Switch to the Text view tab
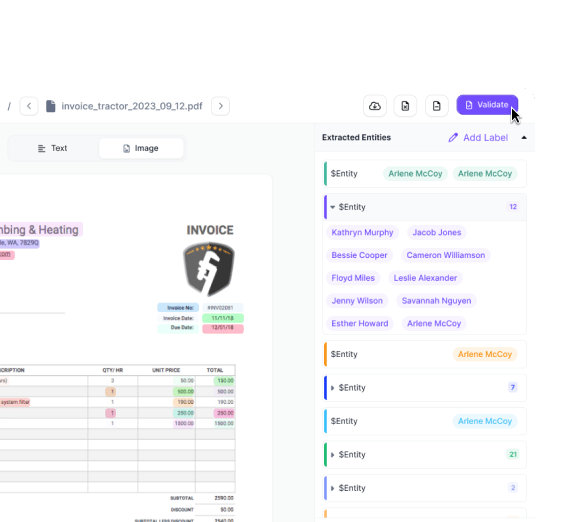The width and height of the screenshot is (580, 522). (53, 148)
